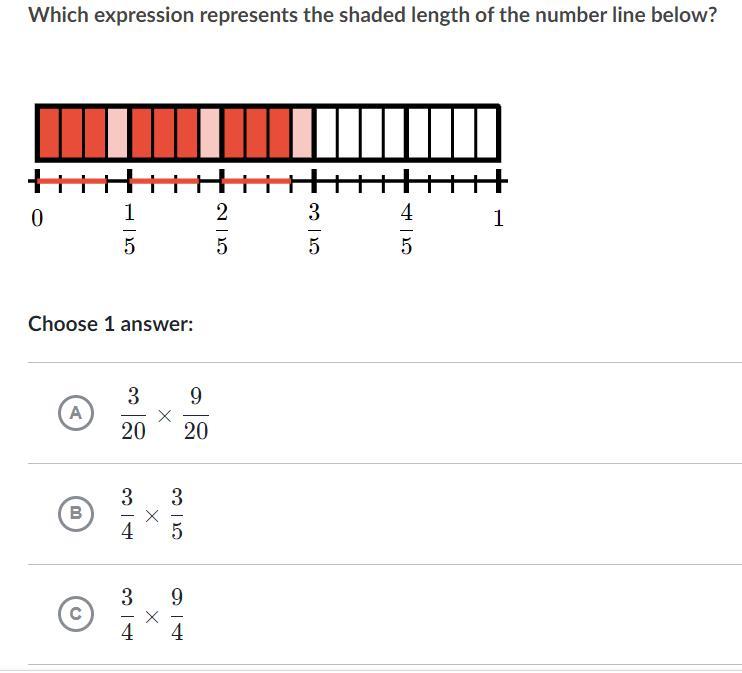This screenshot has height=673, width=742.
Task: Click the number line tick at 4/5
Action: (x=406, y=181)
